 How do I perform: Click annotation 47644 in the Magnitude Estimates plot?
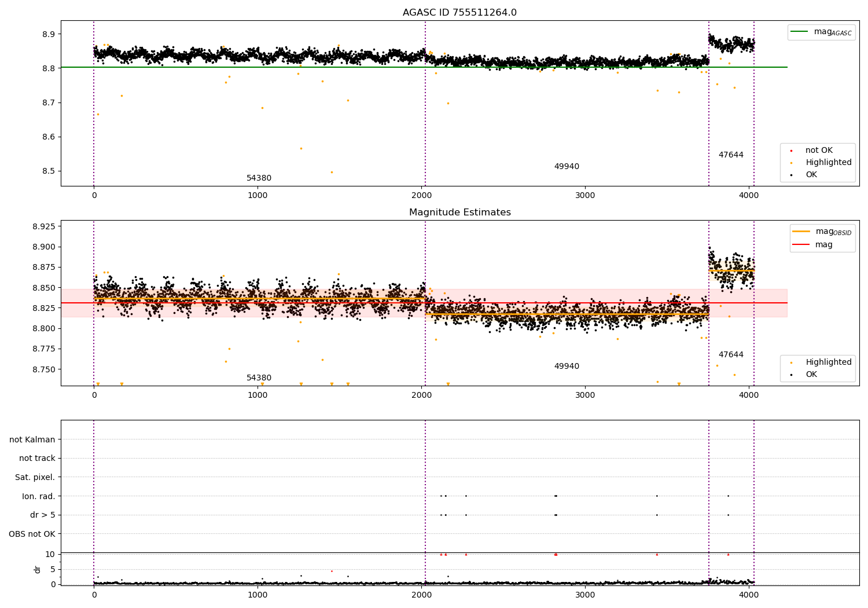coord(731,355)
